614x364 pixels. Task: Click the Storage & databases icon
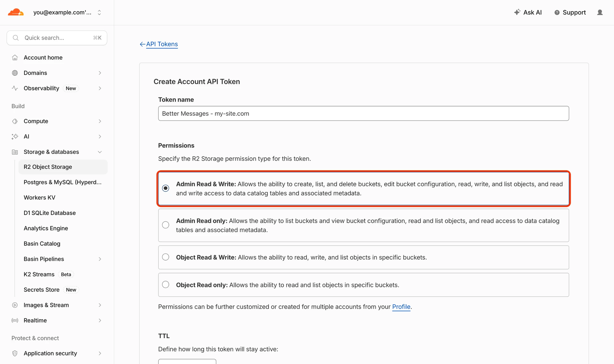[15, 152]
